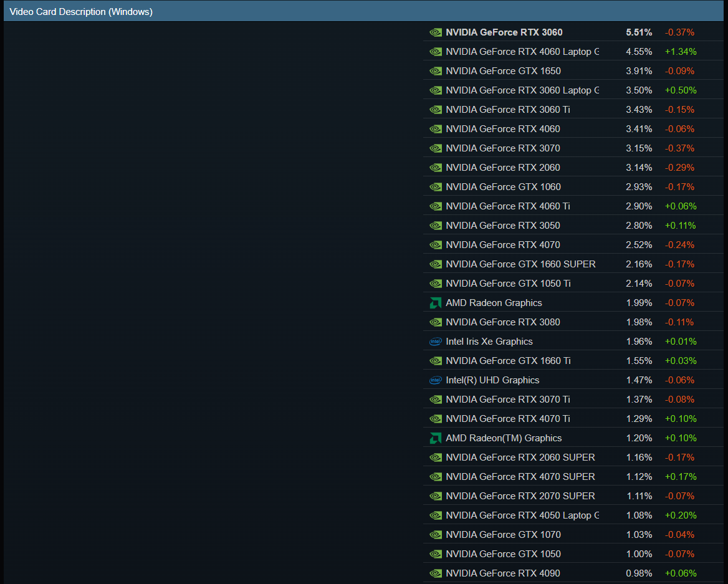The image size is (728, 584).
Task: Click the AMD logo beside AMD Radeon Graphics
Action: point(436,303)
